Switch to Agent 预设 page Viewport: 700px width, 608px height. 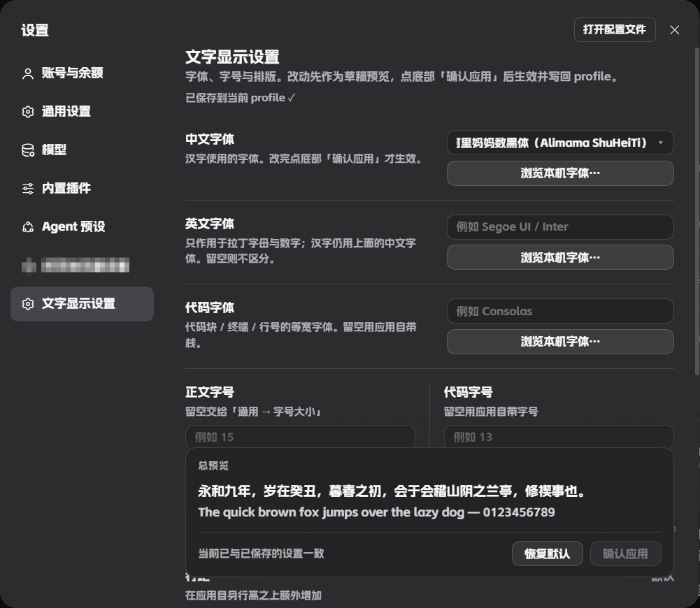(82, 226)
